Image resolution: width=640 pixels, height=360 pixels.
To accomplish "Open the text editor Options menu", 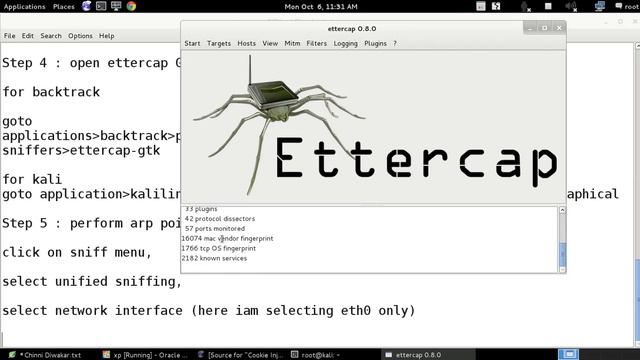I will 80,36.
